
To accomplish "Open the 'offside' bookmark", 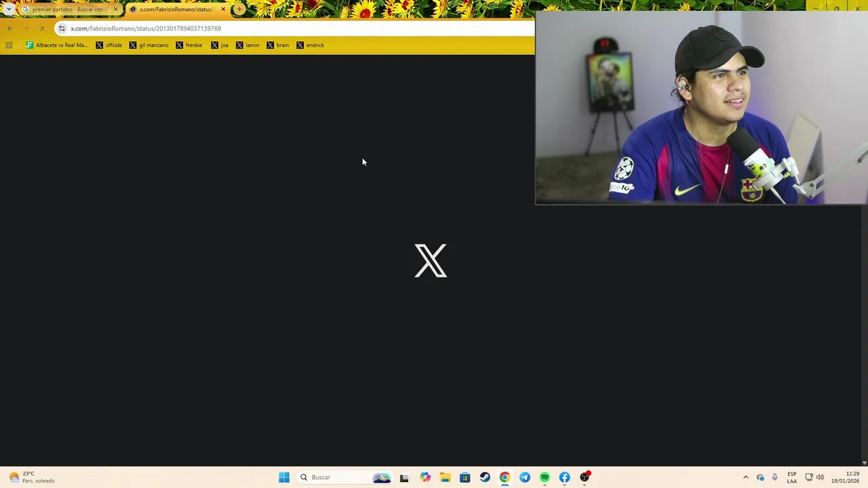I will point(108,45).
